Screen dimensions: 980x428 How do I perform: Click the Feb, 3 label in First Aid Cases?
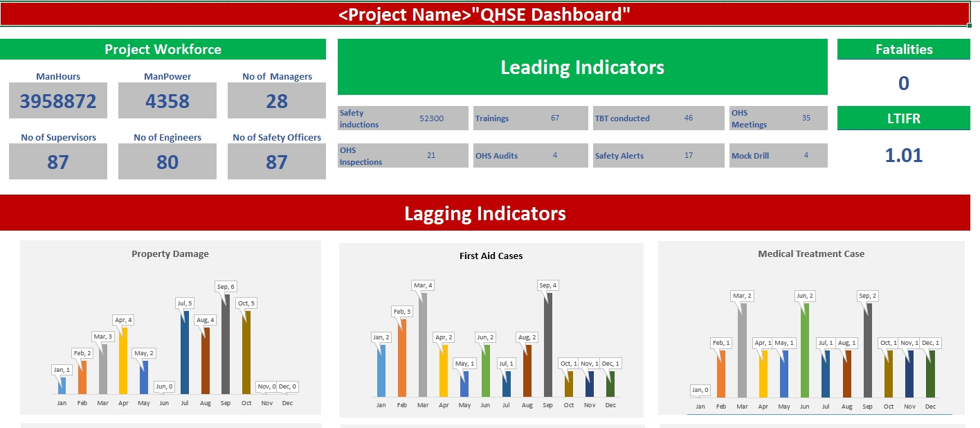tap(403, 312)
